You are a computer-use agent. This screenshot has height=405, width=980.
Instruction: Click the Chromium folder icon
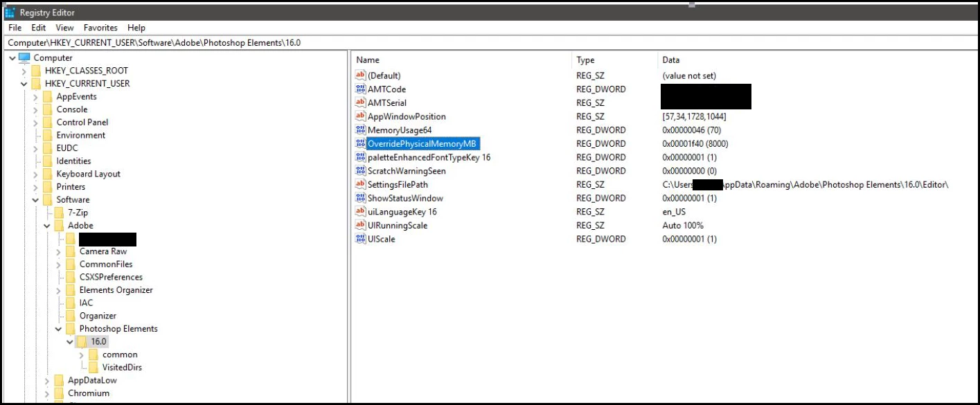point(59,393)
